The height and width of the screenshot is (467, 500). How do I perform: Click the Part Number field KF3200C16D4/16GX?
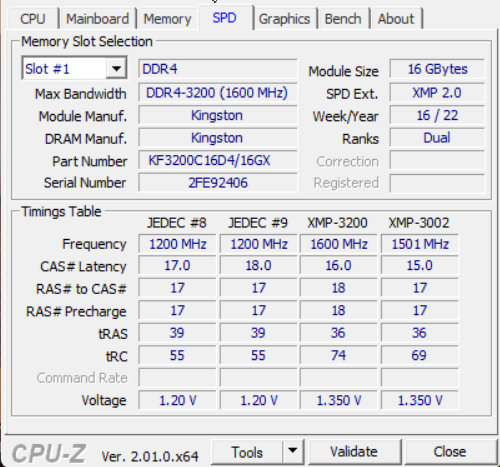(217, 161)
